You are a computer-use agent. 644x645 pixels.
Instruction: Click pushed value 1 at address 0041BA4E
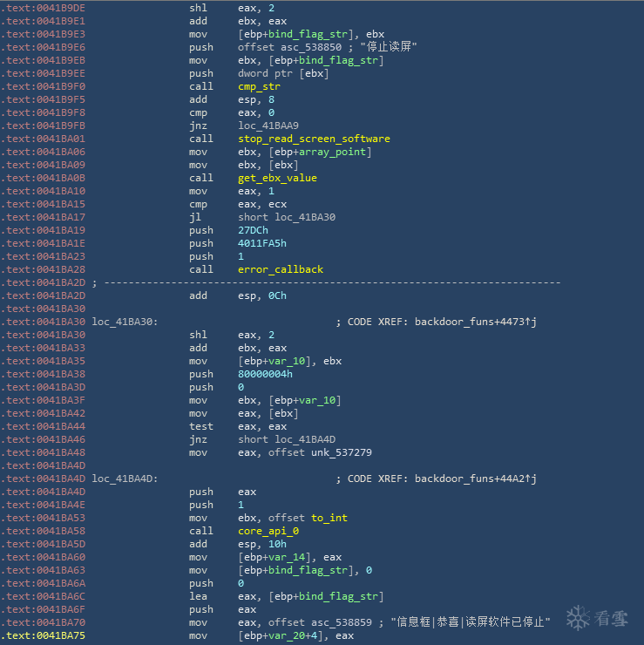(x=241, y=506)
